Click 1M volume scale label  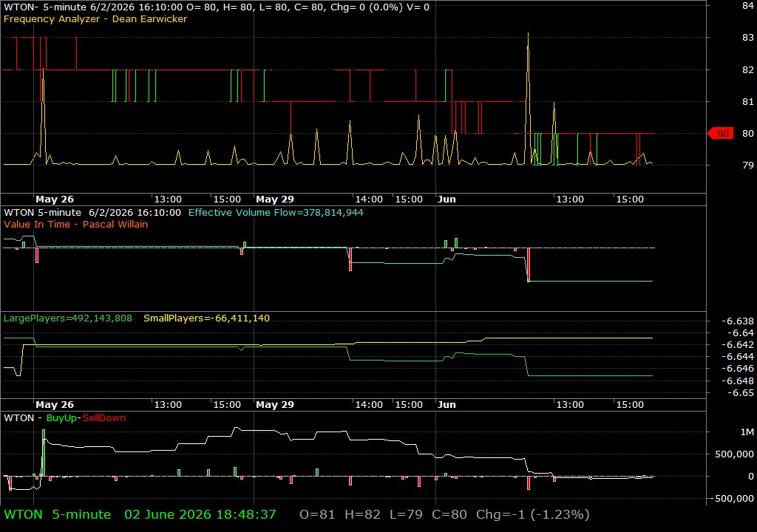tap(747, 432)
